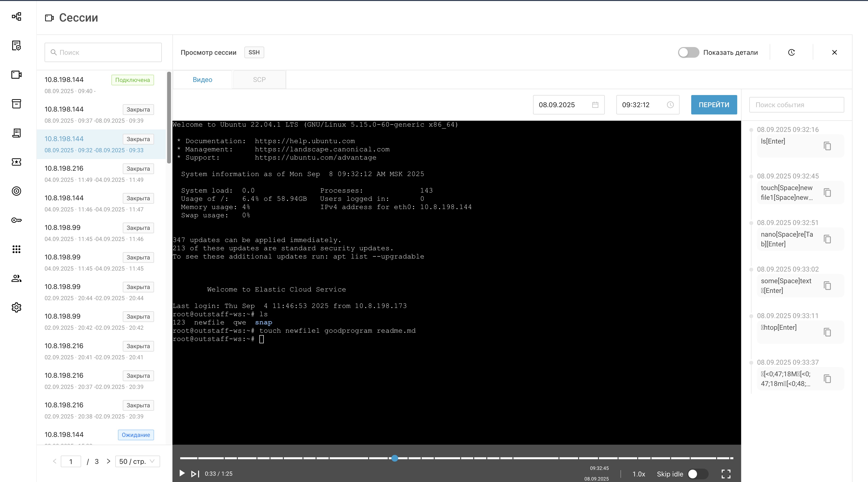Open settings gear in left sidebar

coord(16,307)
